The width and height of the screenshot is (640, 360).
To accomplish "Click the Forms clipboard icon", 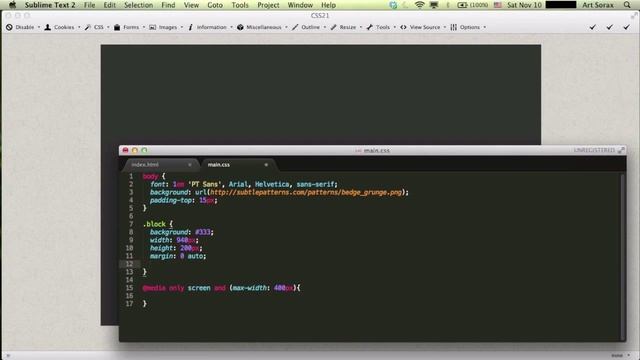I will click(x=117, y=27).
